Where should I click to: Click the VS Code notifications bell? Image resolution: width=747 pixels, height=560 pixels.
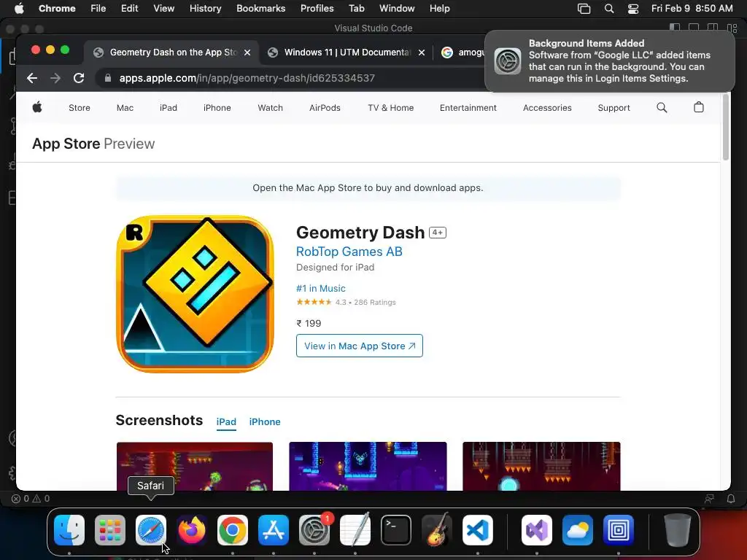(x=731, y=499)
